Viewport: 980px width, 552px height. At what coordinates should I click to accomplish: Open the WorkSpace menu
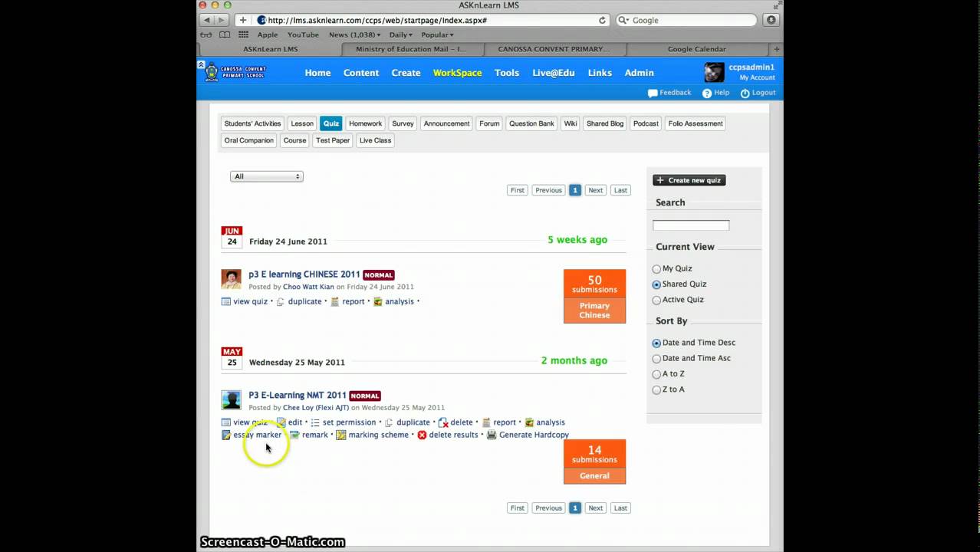tap(457, 73)
